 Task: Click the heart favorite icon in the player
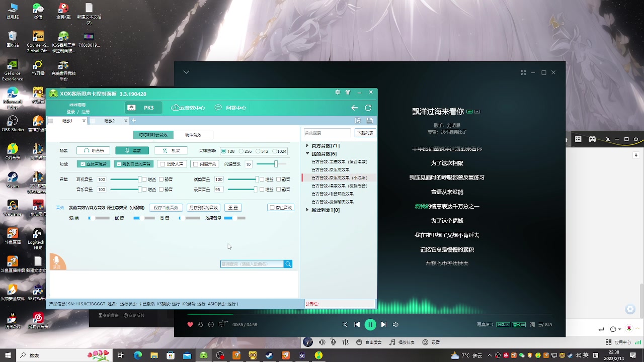coord(190,324)
